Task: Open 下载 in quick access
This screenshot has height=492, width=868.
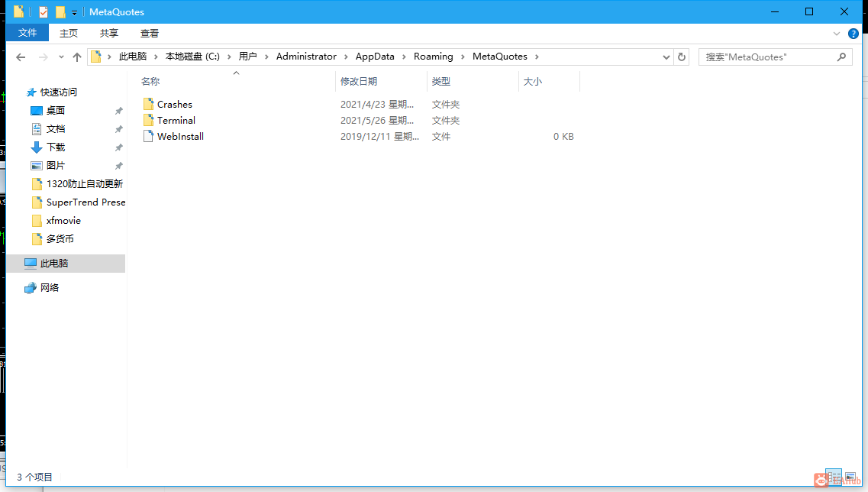Action: tap(56, 147)
